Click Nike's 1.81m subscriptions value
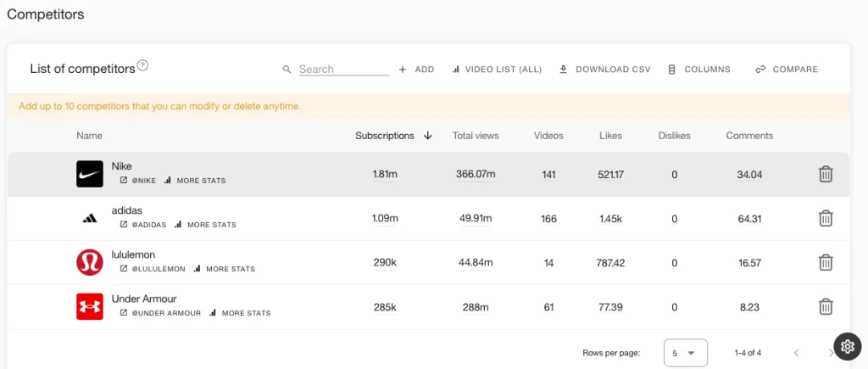 tap(385, 175)
